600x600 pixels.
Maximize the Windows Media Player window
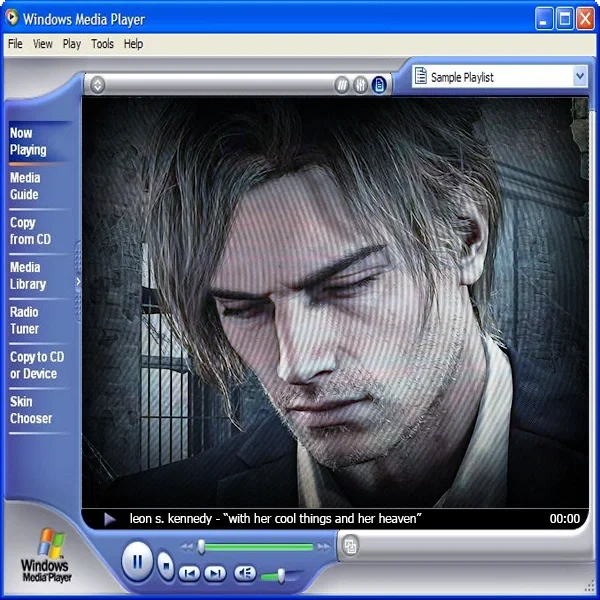[x=564, y=18]
